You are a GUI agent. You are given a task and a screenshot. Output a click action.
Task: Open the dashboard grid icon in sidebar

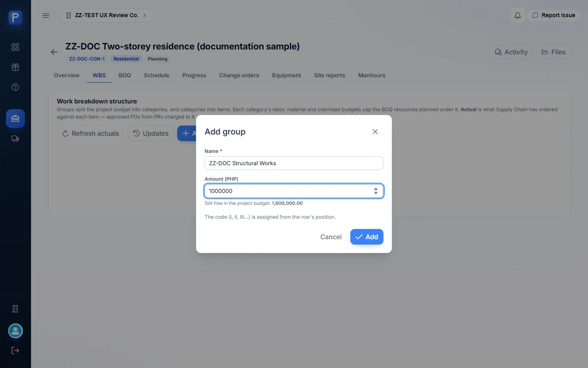[16, 47]
